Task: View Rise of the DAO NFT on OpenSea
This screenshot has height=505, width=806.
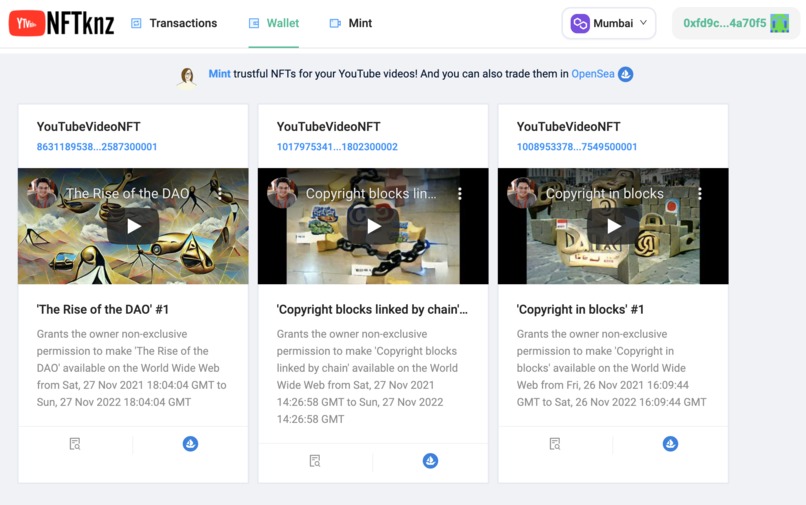Action: (x=190, y=444)
